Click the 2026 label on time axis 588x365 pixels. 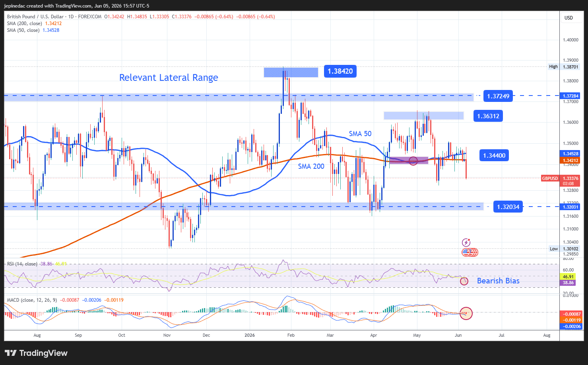pyautogui.click(x=250, y=335)
